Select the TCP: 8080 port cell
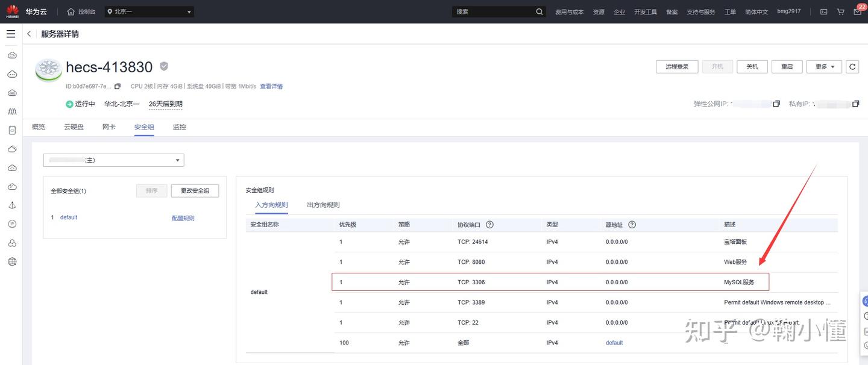Screen dimensions: 868x365 [x=471, y=262]
